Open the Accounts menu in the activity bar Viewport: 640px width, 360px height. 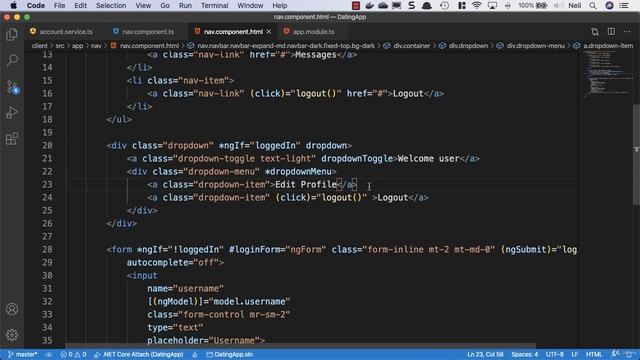click(12, 309)
